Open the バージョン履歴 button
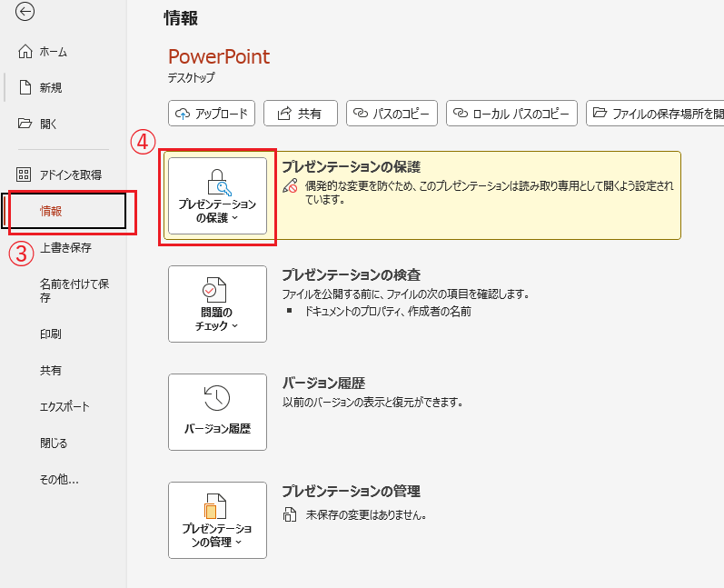The height and width of the screenshot is (588, 724). (x=217, y=412)
